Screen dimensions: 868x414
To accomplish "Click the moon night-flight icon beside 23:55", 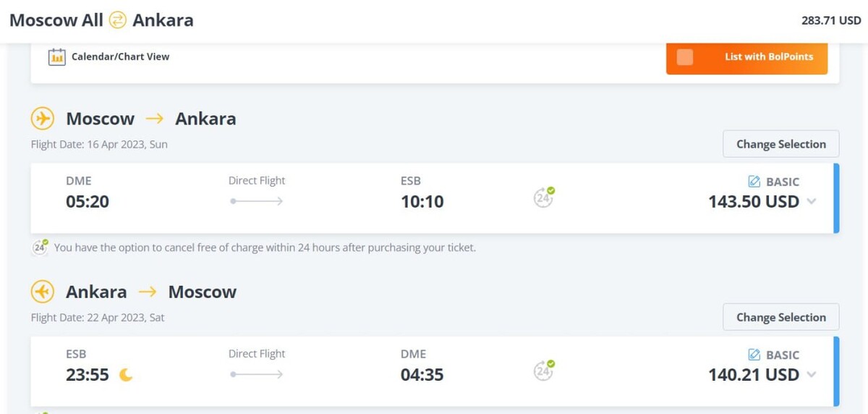I will click(x=127, y=375).
